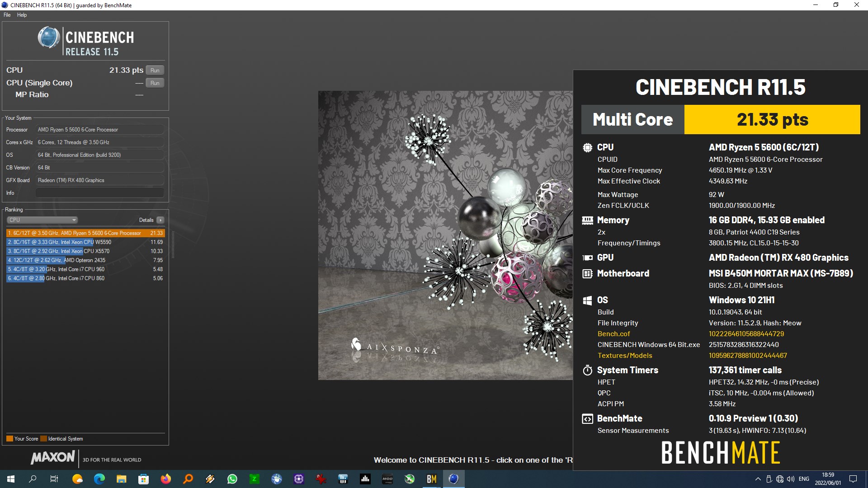Open File Explorer from the taskbar
Screen dimensions: 868x488
coord(122,479)
